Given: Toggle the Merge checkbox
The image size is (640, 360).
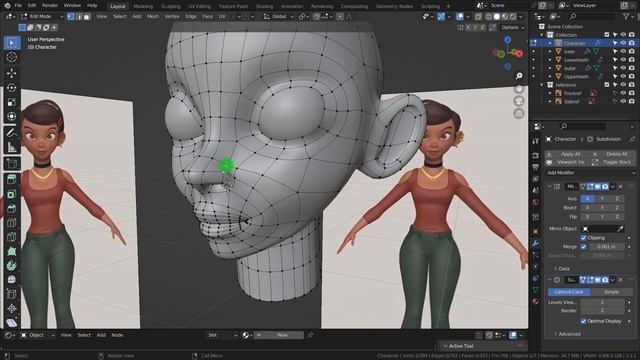Looking at the screenshot, I should [584, 247].
